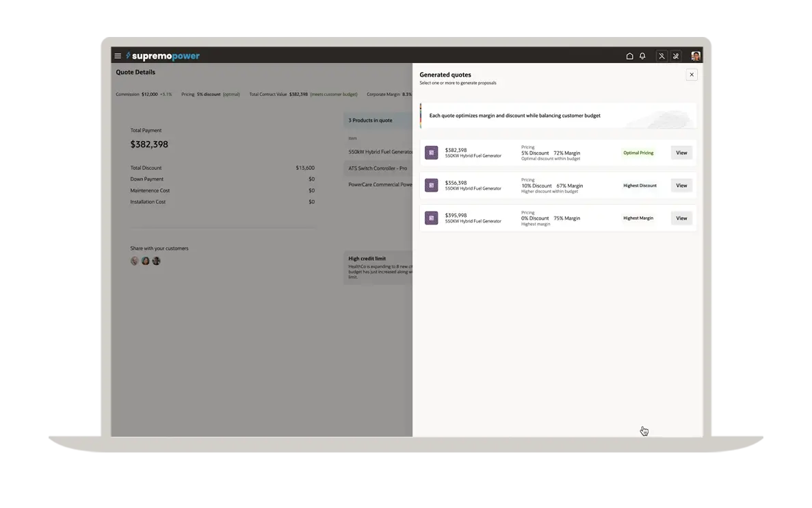Image resolution: width=812 pixels, height=508 pixels.
Task: Click the tools icon button next to the avatar
Action: coord(676,56)
